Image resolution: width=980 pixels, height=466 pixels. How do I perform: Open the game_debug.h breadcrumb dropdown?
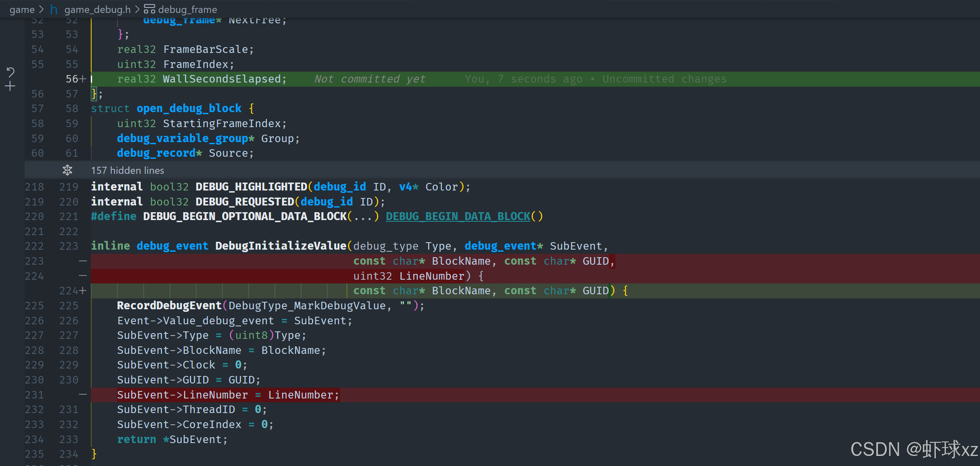(x=97, y=9)
